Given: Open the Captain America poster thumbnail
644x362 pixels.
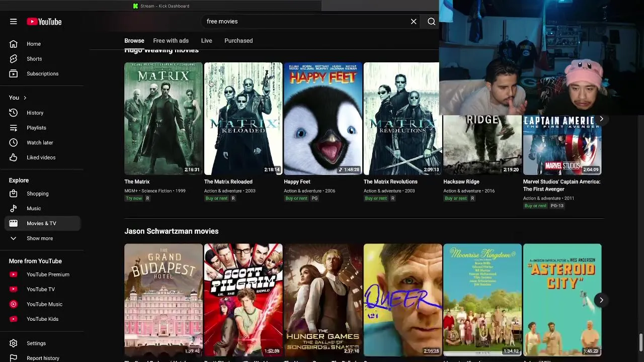Looking at the screenshot, I should [x=562, y=146].
